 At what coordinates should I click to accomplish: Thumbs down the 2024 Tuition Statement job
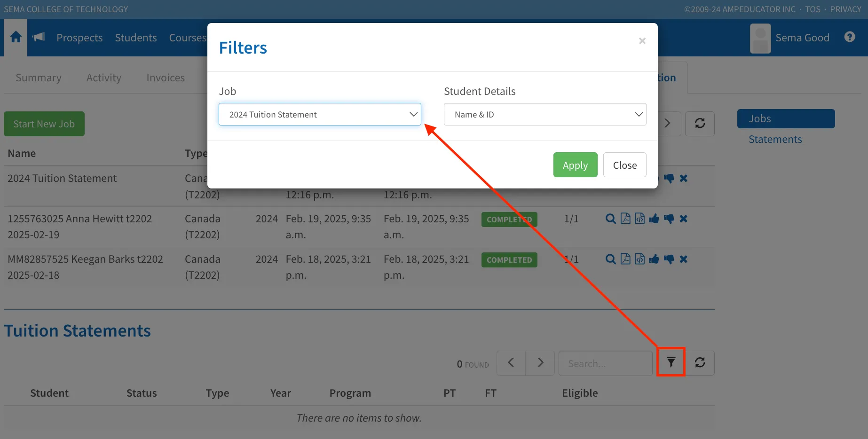coord(669,178)
